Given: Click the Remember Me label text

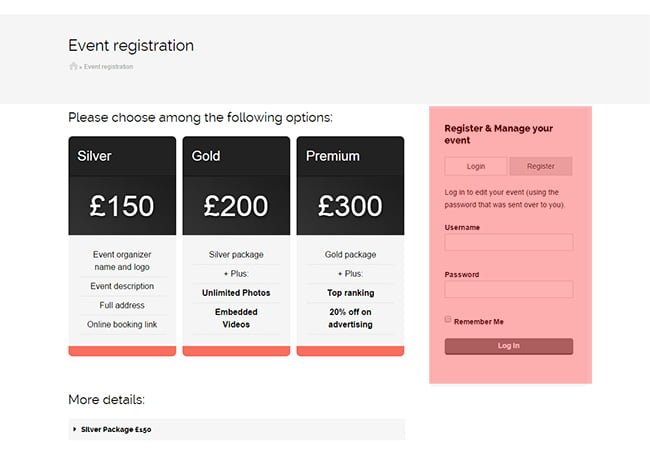Looking at the screenshot, I should 479,322.
